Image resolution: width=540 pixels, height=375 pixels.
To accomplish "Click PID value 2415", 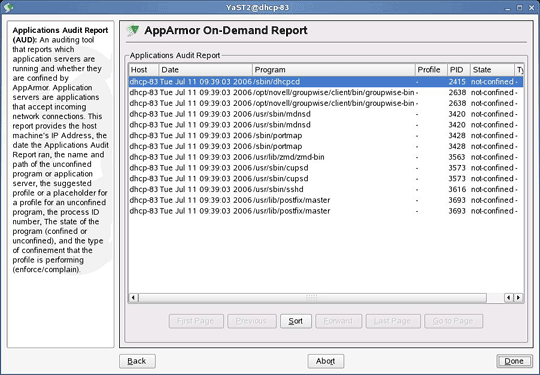I will click(457, 82).
